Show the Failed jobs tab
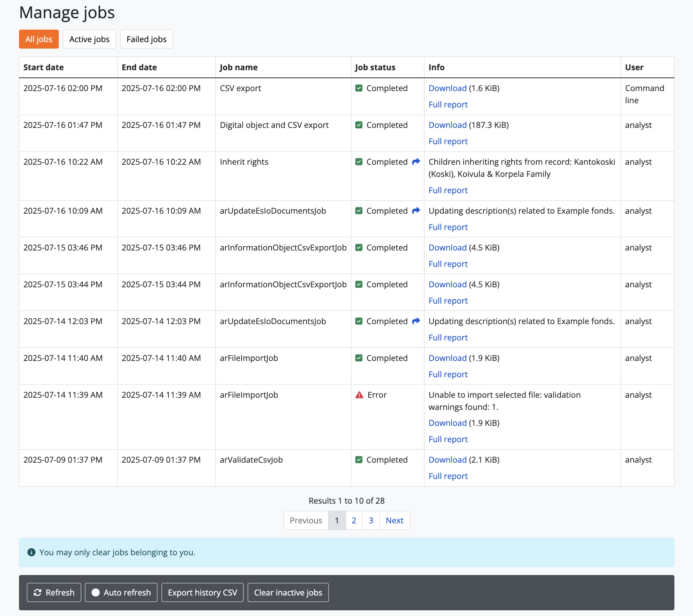The image size is (693, 616). pyautogui.click(x=146, y=39)
